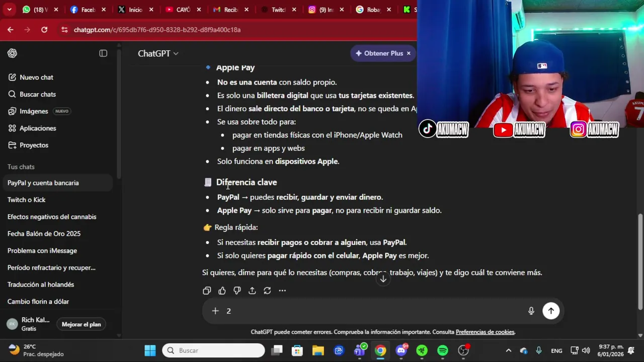644x362 pixels.
Task: Click the scroll-to-bottom arrow button
Action: click(x=383, y=279)
